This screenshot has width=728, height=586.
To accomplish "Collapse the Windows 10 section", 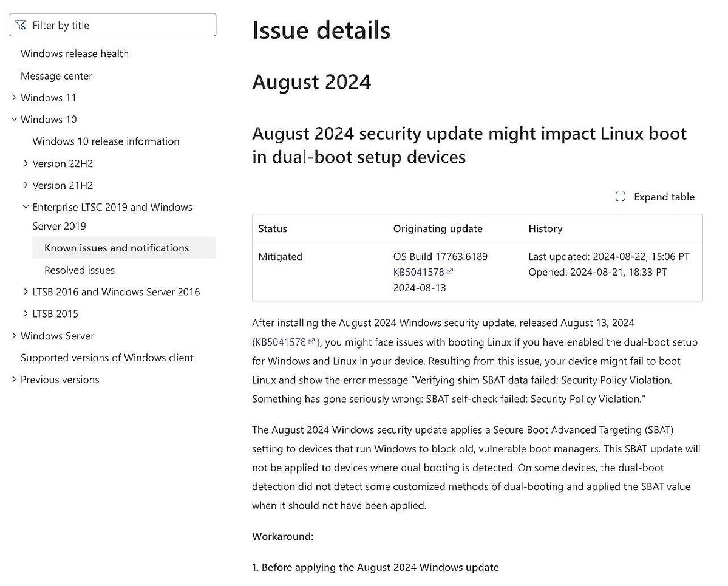I will (14, 119).
